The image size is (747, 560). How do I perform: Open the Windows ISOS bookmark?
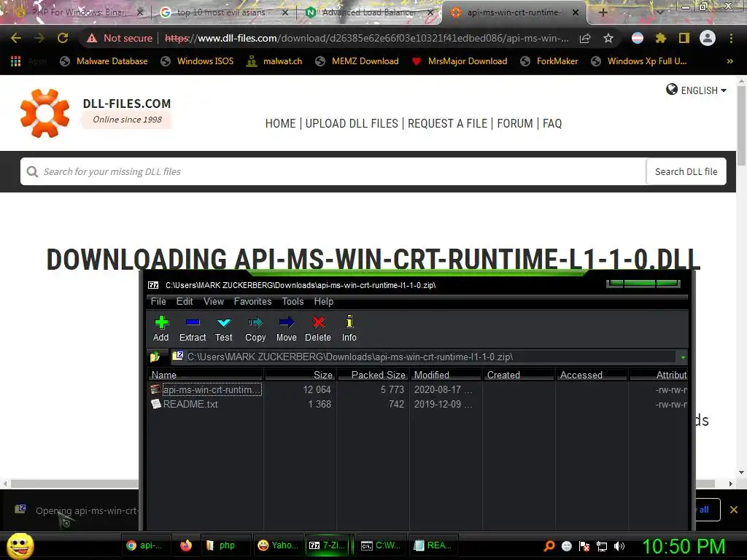coord(197,61)
